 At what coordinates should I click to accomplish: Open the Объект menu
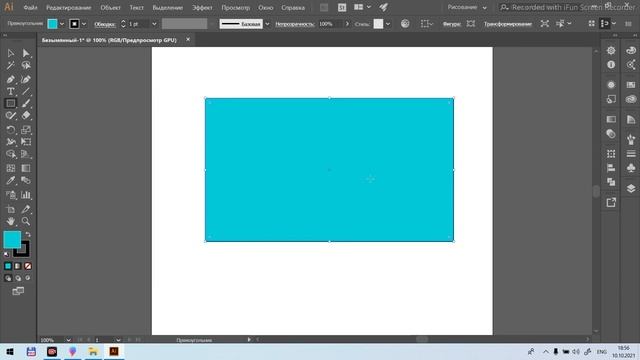pyautogui.click(x=110, y=8)
